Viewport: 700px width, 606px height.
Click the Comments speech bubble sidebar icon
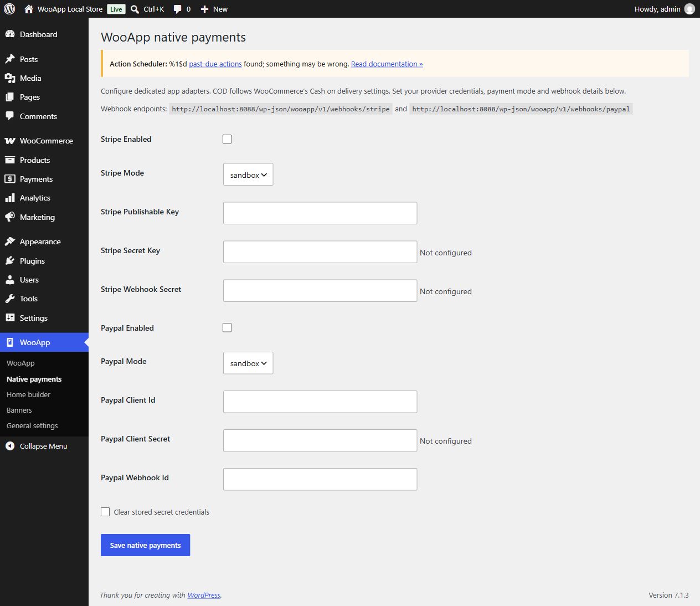10,116
